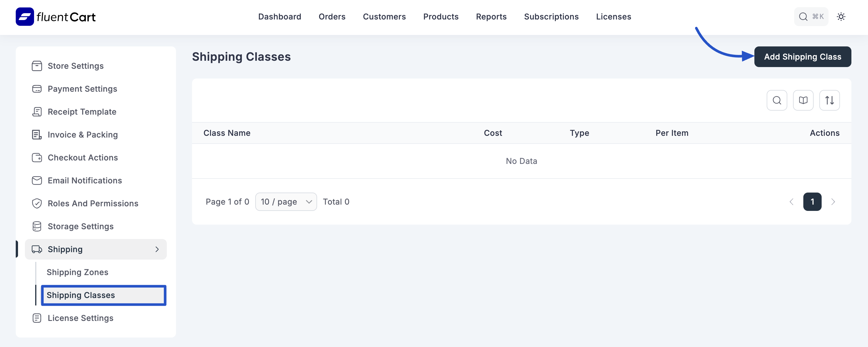Toggle the light/dark theme sun icon

841,17
